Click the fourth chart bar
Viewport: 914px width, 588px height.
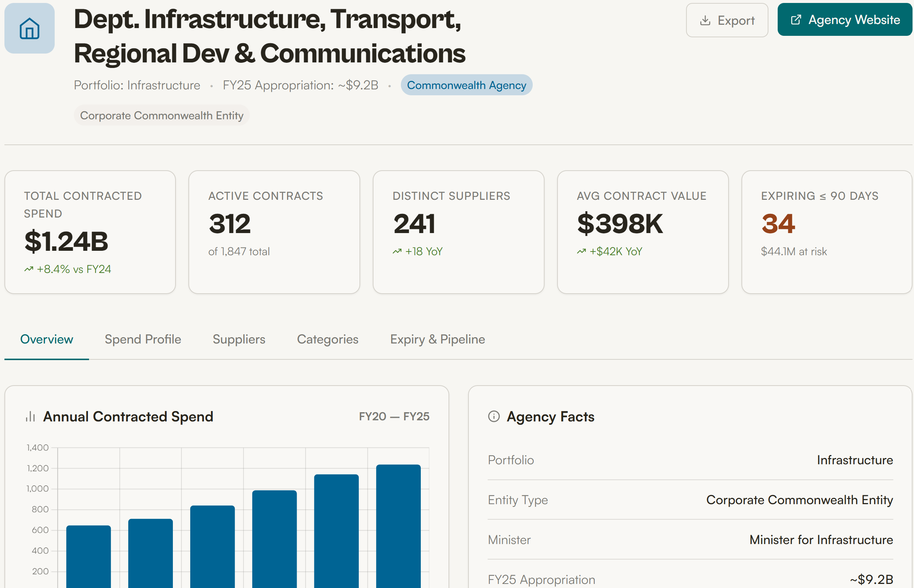click(274, 539)
